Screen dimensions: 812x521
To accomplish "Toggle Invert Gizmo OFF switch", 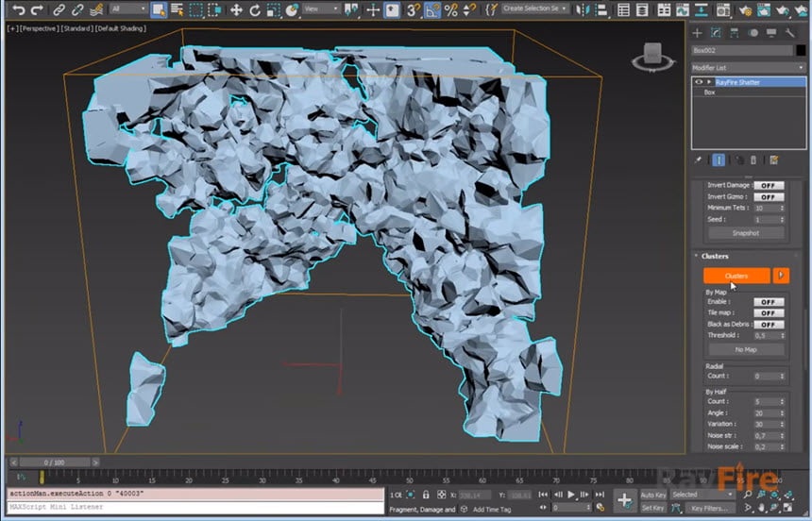I will (769, 197).
